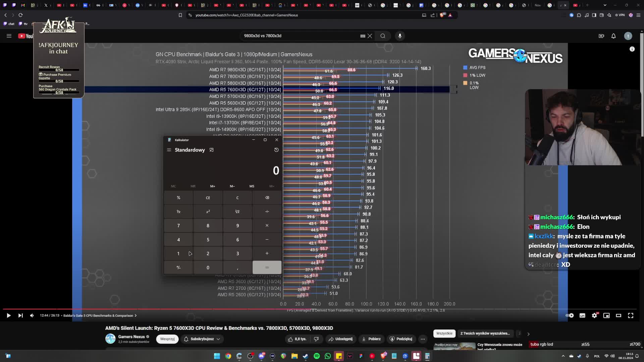Click Calculator decimal comma key
This screenshot has width=644, height=362.
(x=237, y=267)
